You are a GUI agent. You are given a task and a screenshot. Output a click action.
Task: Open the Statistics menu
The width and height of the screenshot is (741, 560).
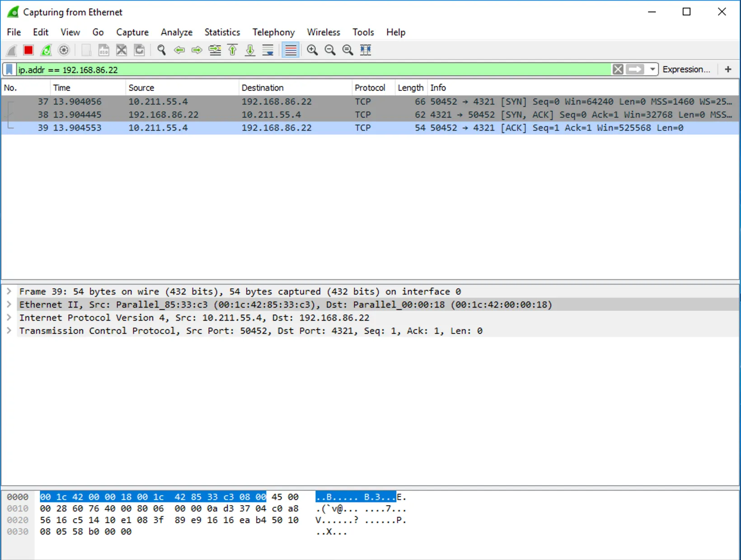pos(222,32)
